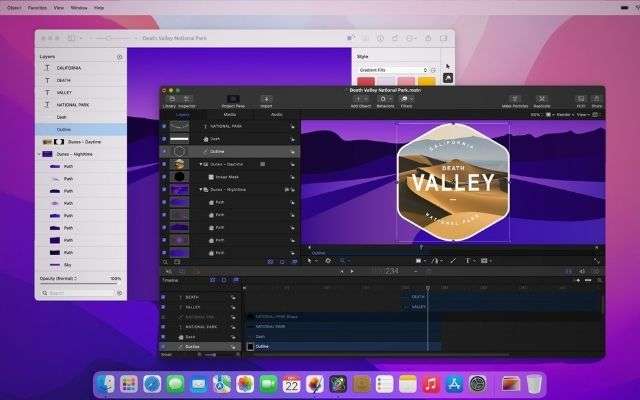640x400 pixels.
Task: Select arrow Select/Transform tool under canvas
Action: click(x=309, y=260)
